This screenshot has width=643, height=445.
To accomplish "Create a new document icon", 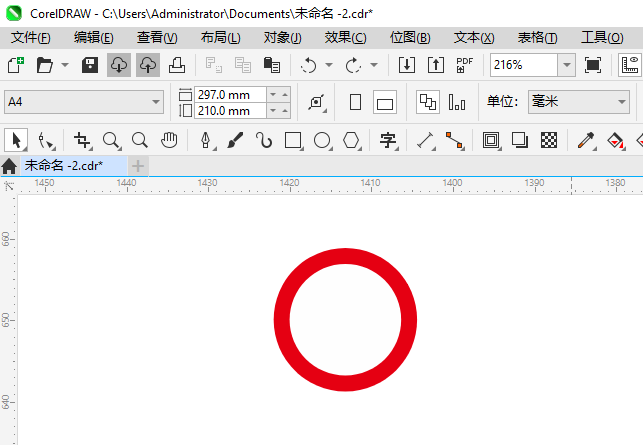I will pyautogui.click(x=16, y=65).
